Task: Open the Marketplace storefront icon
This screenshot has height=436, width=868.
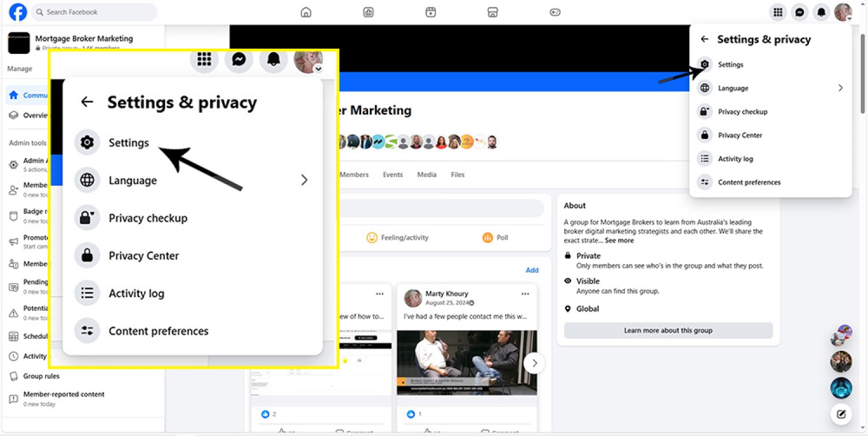Action: coord(492,12)
